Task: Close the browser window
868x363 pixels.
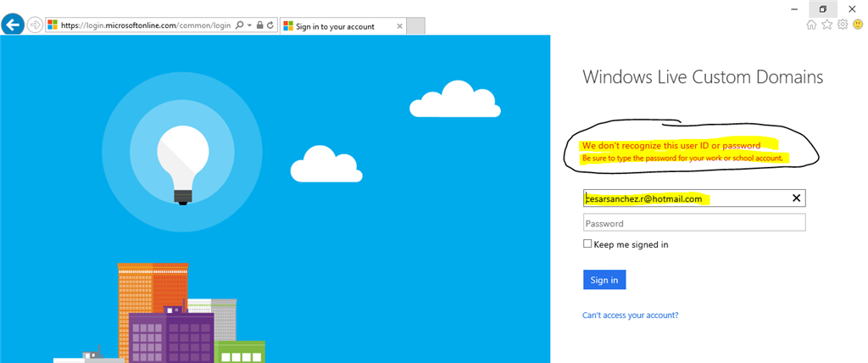Action: 852,8
